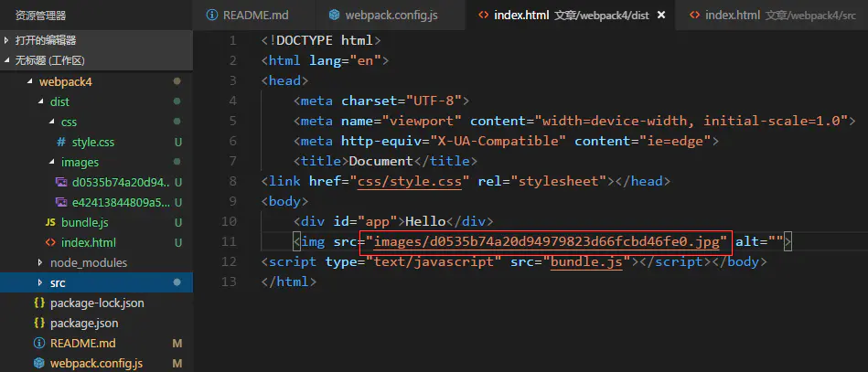Open bundle.js in the explorer
Viewport: 868px width, 372px height.
pyautogui.click(x=85, y=222)
